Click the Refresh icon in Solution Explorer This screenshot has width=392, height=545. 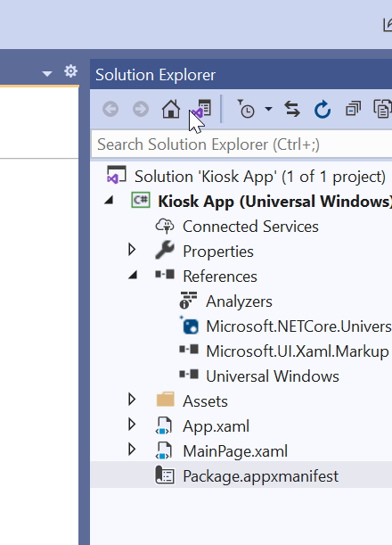point(323,109)
